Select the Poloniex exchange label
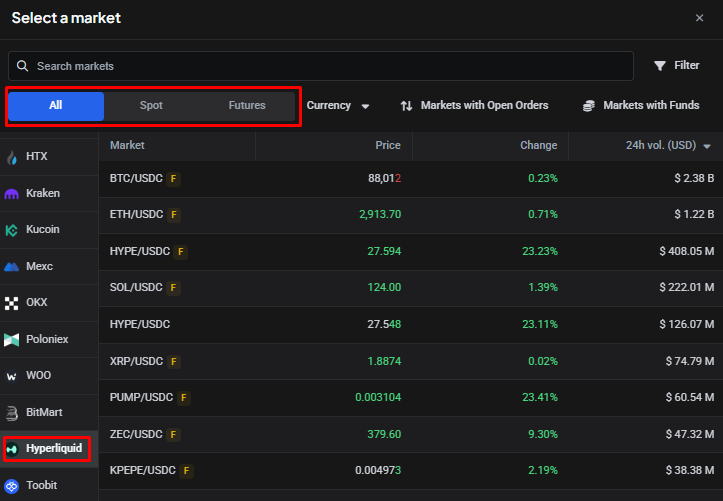 (47, 339)
